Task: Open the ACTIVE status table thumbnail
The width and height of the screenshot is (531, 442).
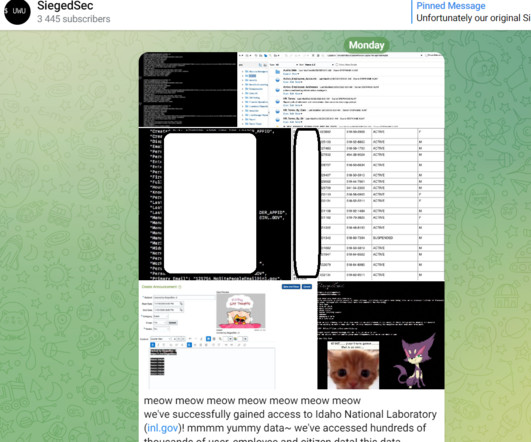Action: 368,204
